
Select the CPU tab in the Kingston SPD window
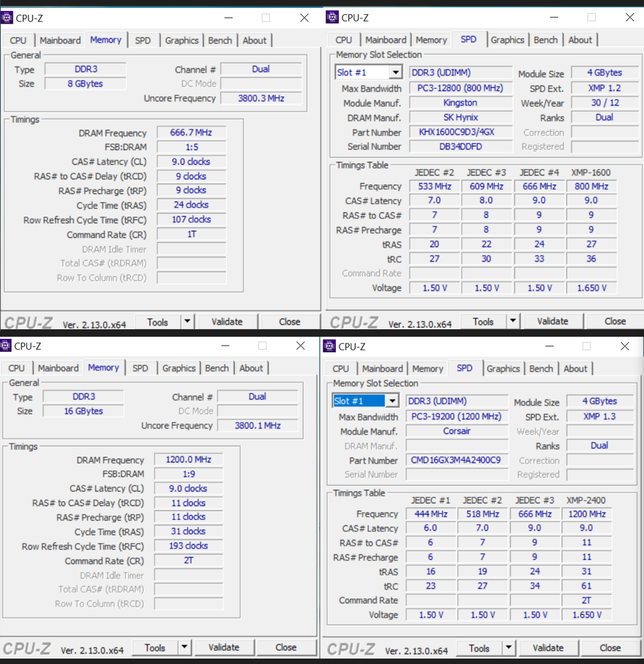point(344,40)
